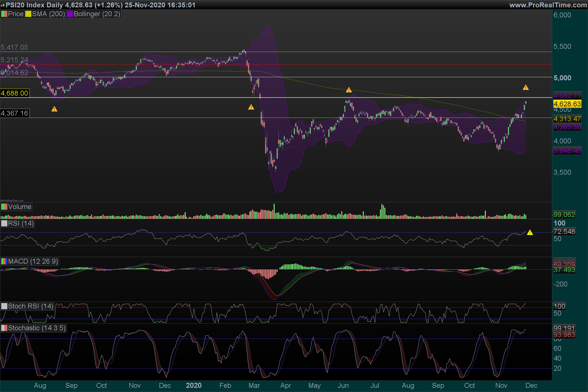Open the Stochastic (14 3 5) indicator label
This screenshot has width=588, height=392.
coord(37,328)
